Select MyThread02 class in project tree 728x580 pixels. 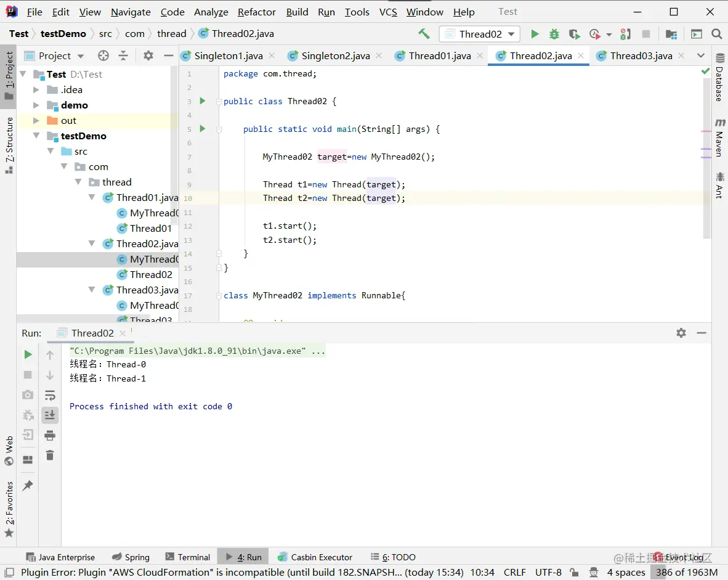[x=97, y=259]
